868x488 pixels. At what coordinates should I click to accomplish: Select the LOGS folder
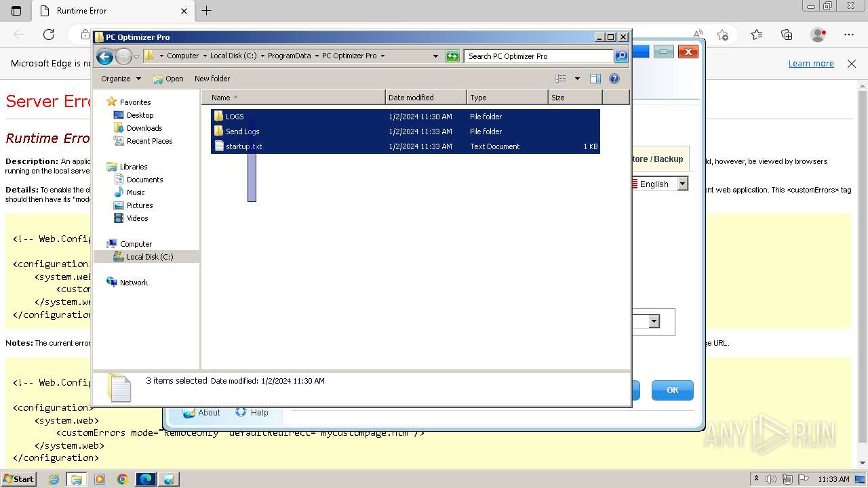235,117
